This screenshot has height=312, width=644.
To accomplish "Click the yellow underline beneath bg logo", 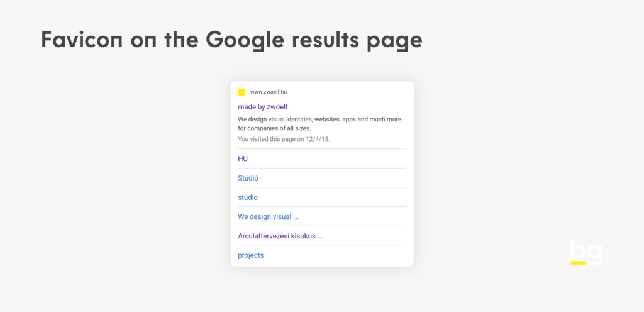I will pos(578,263).
